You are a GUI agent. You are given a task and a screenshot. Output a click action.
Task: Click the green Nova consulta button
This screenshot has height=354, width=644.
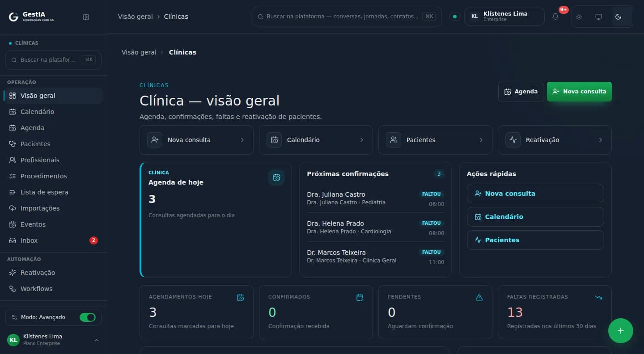coord(579,92)
